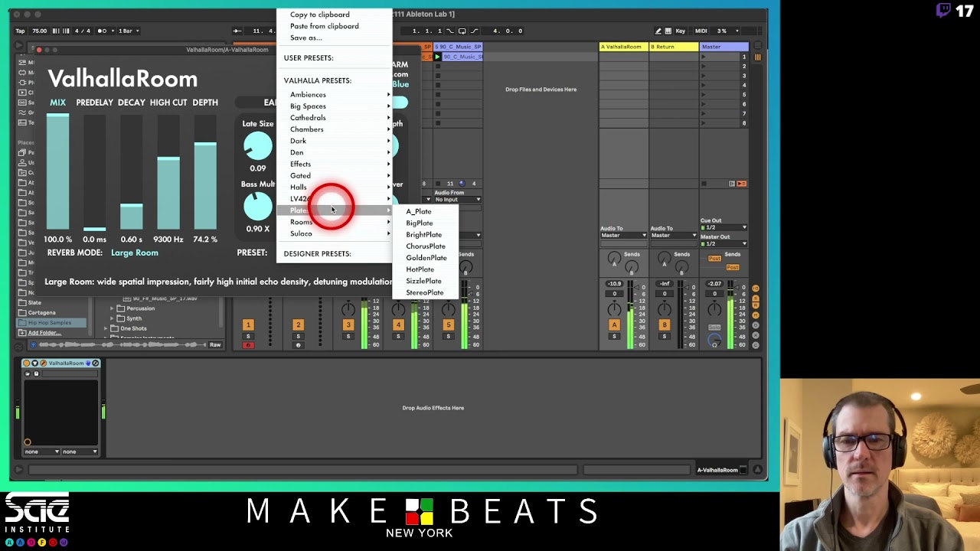Screen dimensions: 980x551
Task: Click the B Return track header
Action: (x=674, y=47)
